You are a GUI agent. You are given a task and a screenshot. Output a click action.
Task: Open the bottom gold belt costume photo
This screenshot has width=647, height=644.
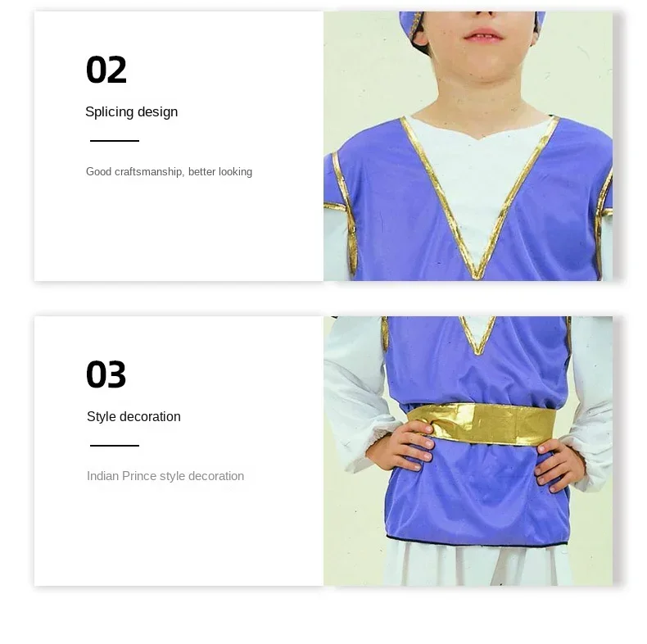[x=468, y=451]
